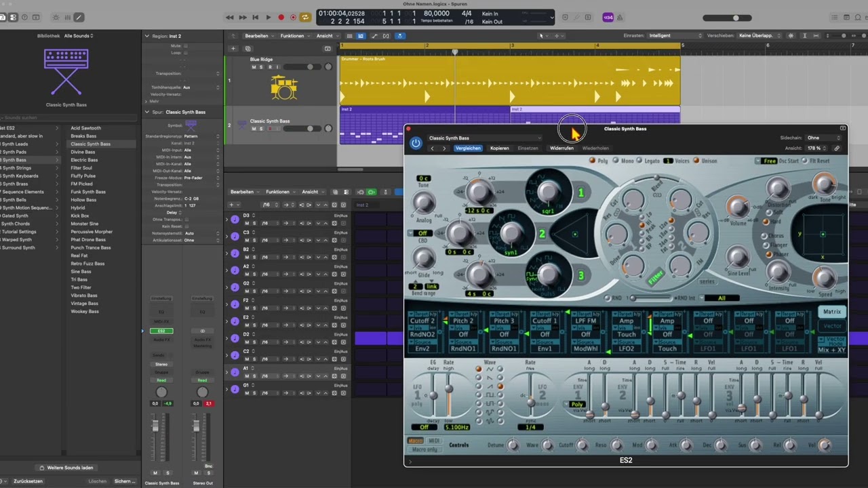This screenshot has height=488, width=868.
Task: Jump the playhead to the project start
Action: tap(255, 17)
